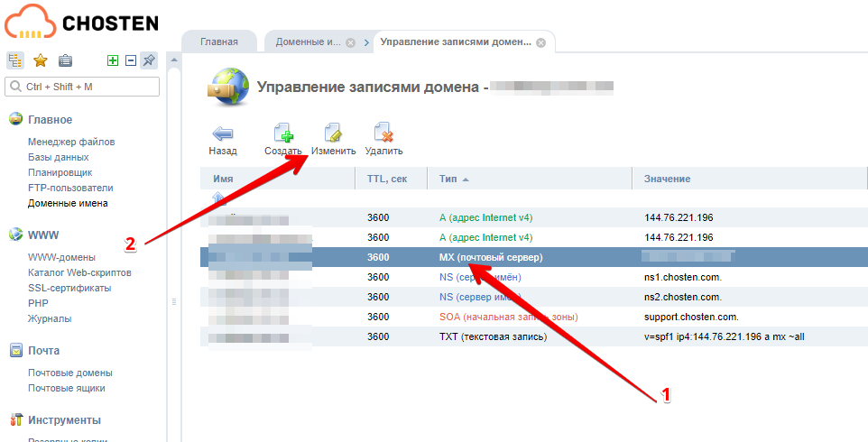This screenshot has height=442, width=868.
Task: Click the v=spf1 TXT value cell
Action: 724,336
